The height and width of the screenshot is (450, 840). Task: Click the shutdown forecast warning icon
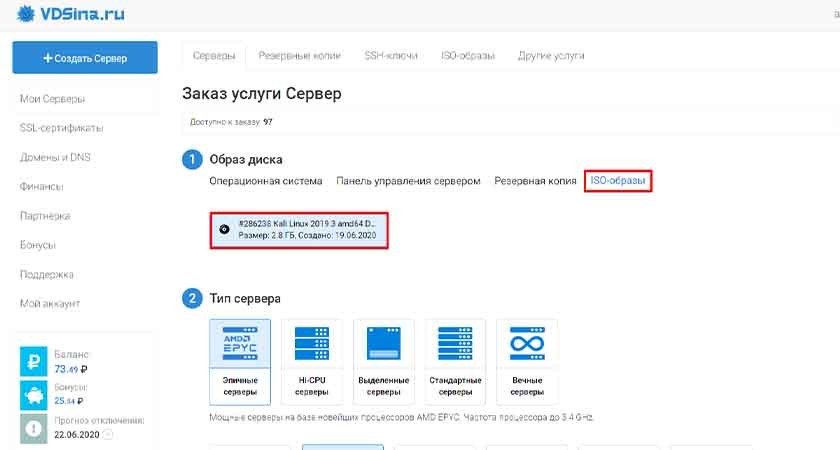pos(34,428)
